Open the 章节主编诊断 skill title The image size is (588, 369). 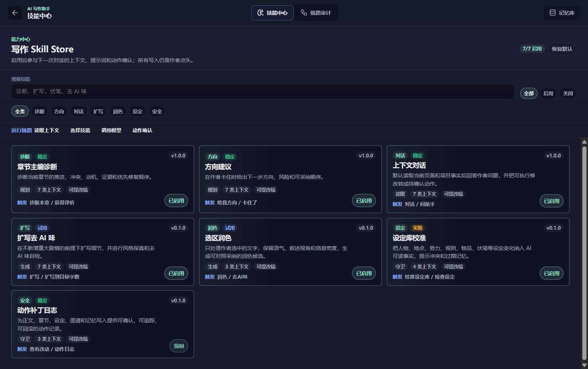click(37, 167)
